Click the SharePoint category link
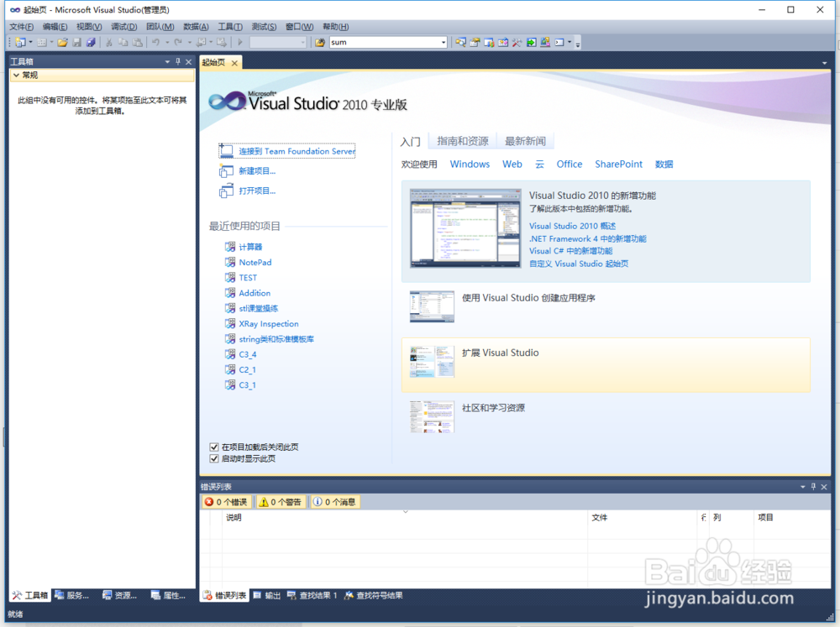Screen dimensions: 840x627 (618, 165)
